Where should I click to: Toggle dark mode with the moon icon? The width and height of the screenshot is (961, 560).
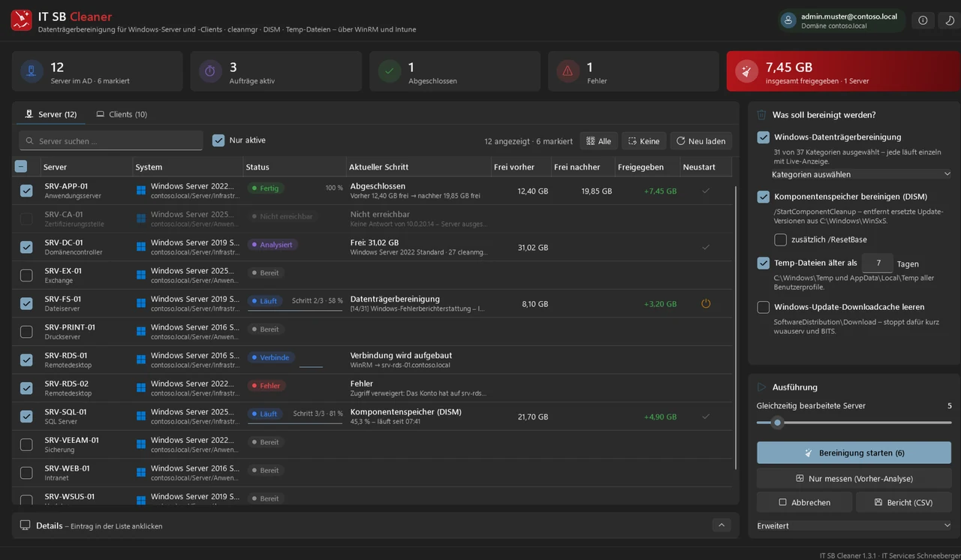click(949, 20)
